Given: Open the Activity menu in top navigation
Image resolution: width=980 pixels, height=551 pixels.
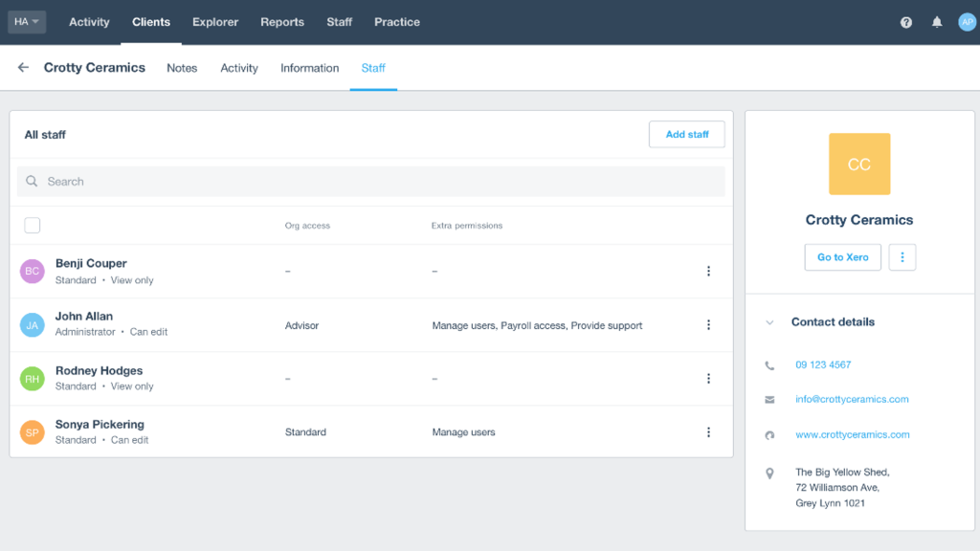Looking at the screenshot, I should (89, 22).
